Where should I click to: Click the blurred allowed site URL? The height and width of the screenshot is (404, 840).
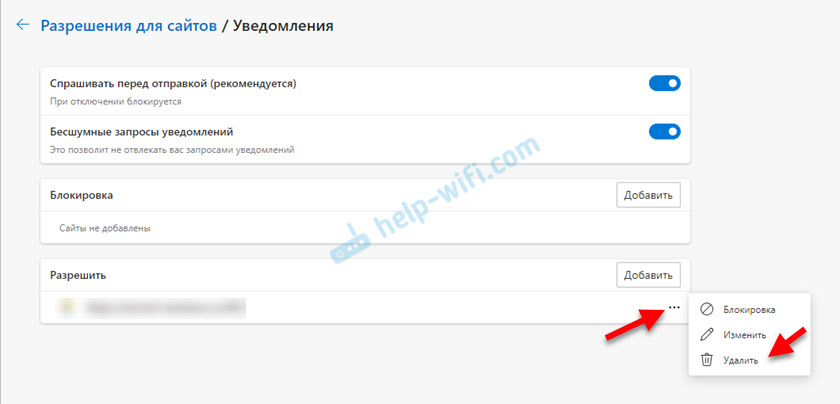coord(164,308)
